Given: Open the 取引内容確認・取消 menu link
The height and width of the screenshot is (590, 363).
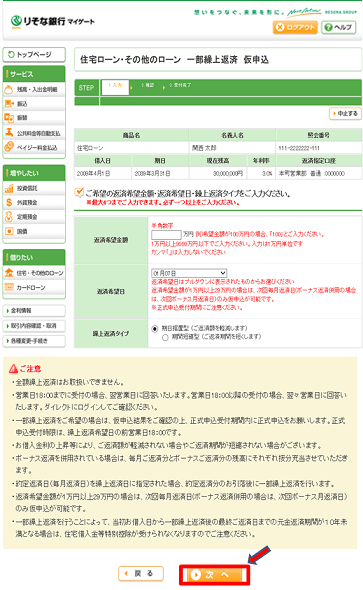Looking at the screenshot, I should tap(34, 326).
